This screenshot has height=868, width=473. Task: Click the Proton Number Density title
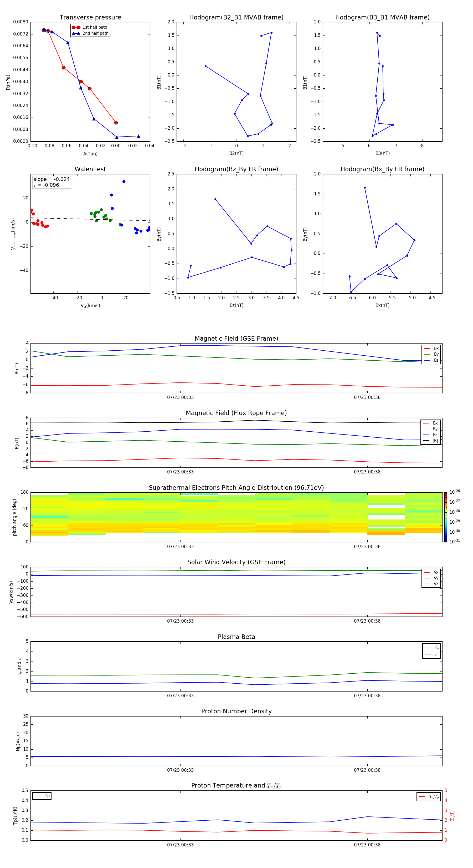pos(236,711)
